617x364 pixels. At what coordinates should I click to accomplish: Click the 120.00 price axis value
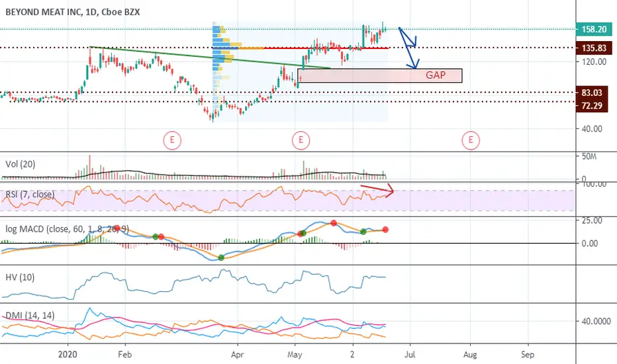[594, 62]
